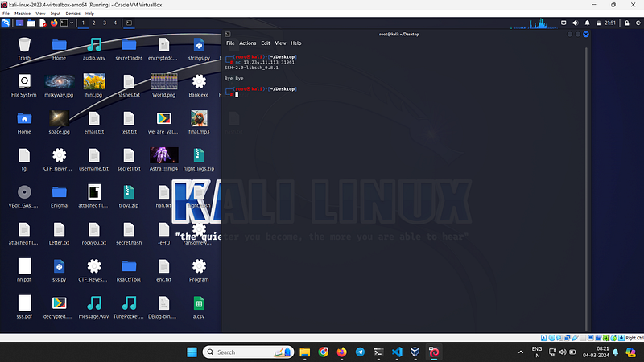Select flight_logs.zip on desktop
Screen dimensions: 644x362
(199, 160)
